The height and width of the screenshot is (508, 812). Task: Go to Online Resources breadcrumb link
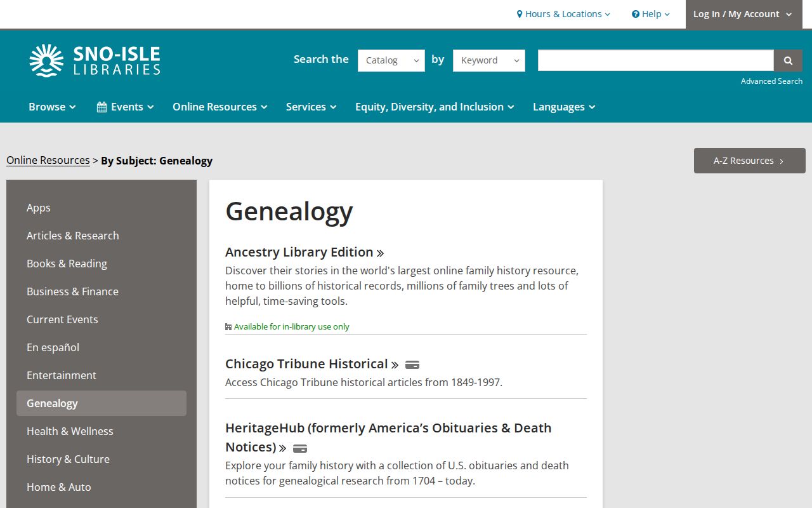(48, 160)
